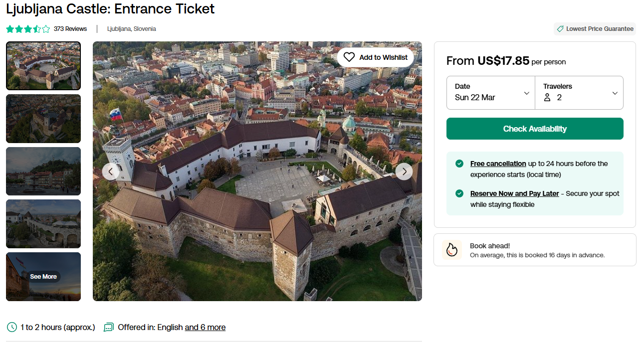Click the languages offered chat icon
Viewport: 644px width, 348px height.
pyautogui.click(x=109, y=328)
